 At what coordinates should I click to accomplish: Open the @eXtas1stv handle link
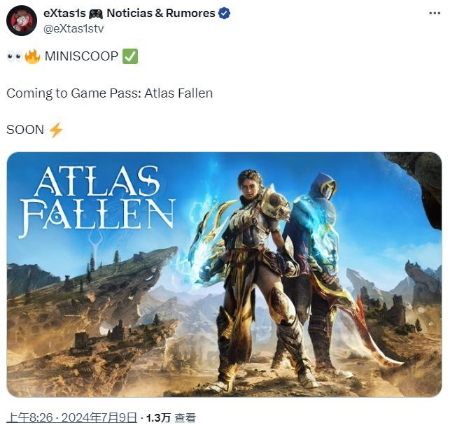click(x=74, y=29)
